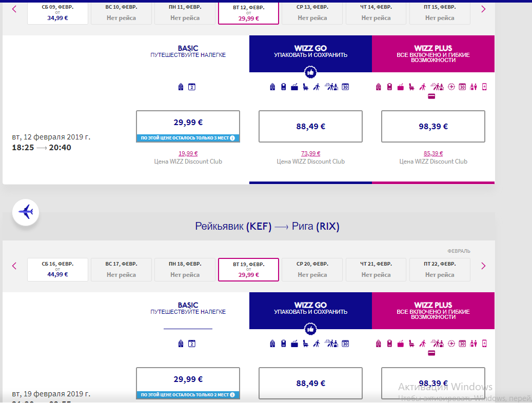Click WIZZ PLUS credit card icon, 19 февраля flight
The width and height of the screenshot is (532, 403).
tap(431, 353)
